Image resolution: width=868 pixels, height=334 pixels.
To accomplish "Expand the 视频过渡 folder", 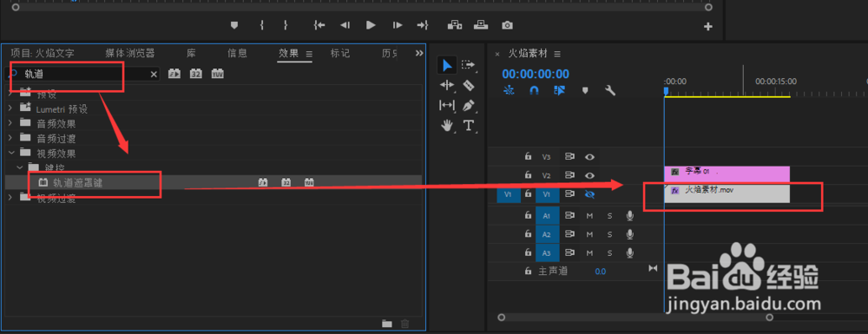I will point(10,198).
